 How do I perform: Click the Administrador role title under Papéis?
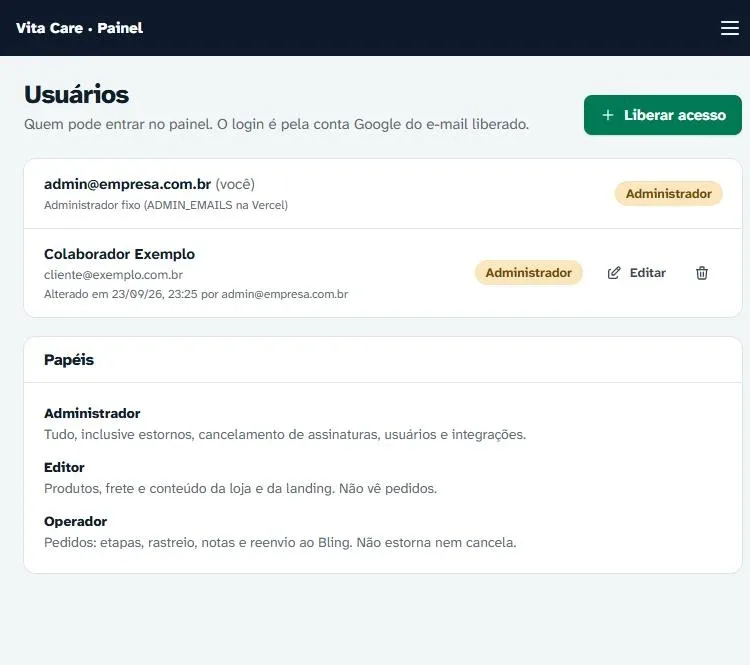click(92, 413)
